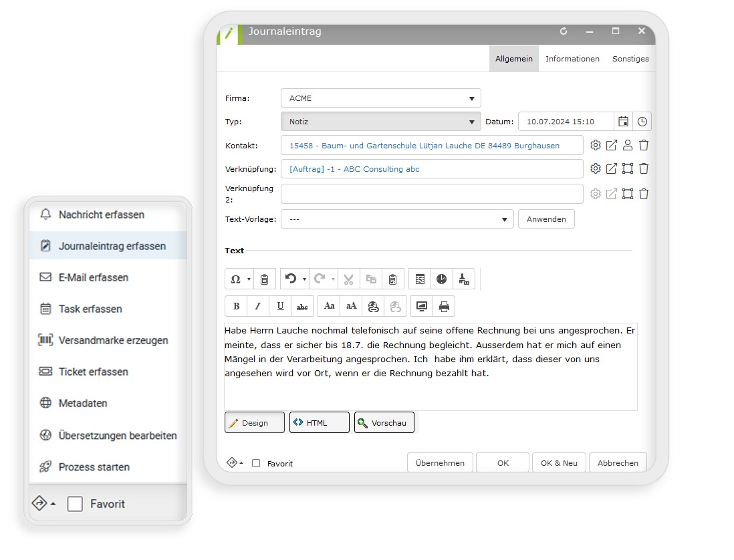The image size is (734, 560).
Task: Insert a special character with the Omega button
Action: [235, 279]
